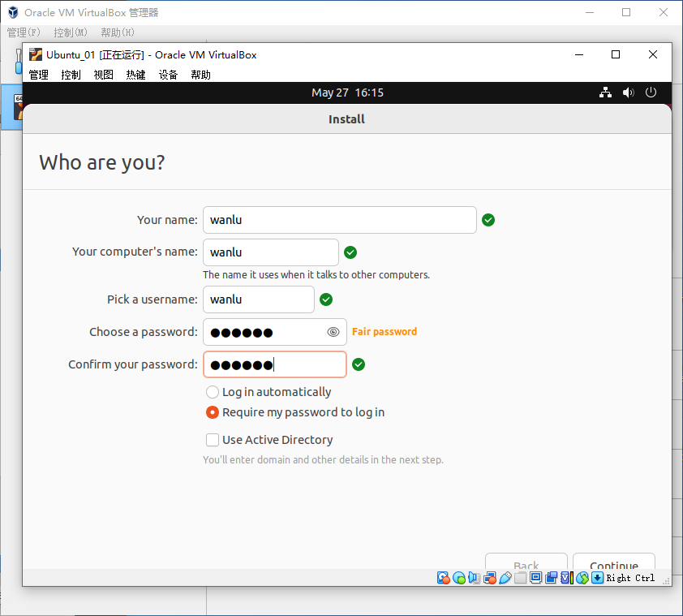Open 管理(F) menu in VirtualBox Manager
683x616 pixels.
click(x=24, y=32)
